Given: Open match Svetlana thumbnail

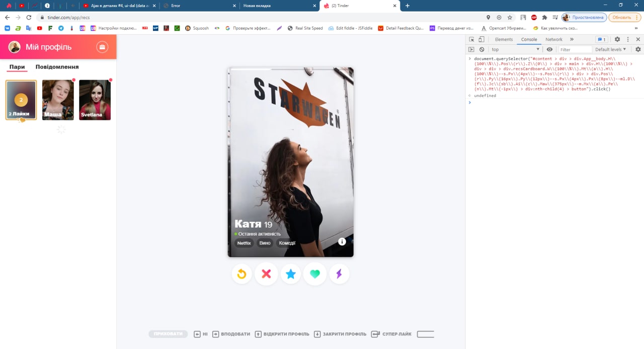Looking at the screenshot, I should click(95, 100).
